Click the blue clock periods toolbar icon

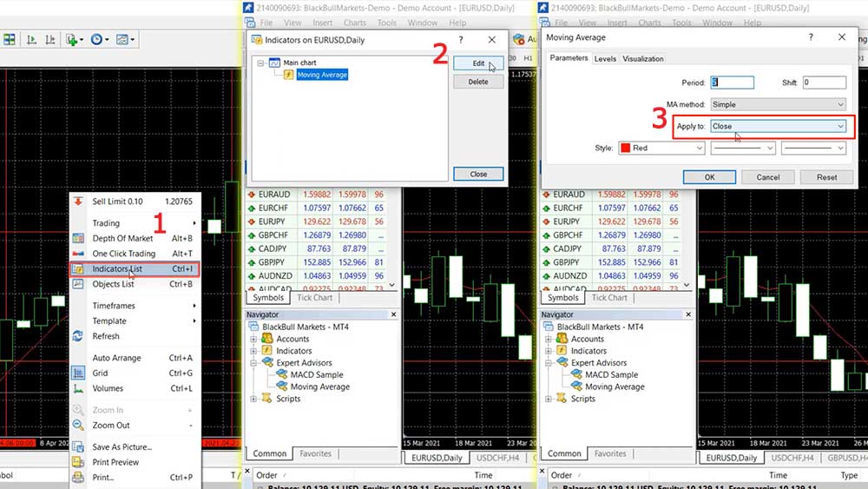(96, 39)
